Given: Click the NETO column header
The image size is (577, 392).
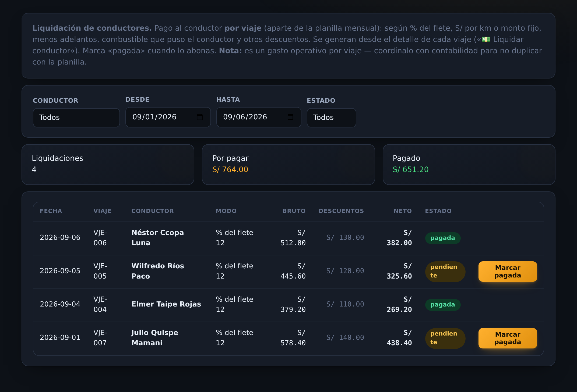Looking at the screenshot, I should [403, 211].
